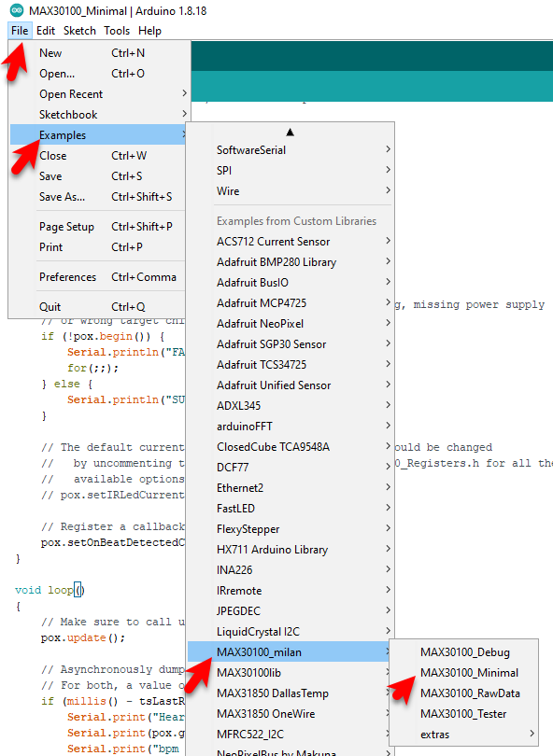
Task: Open ADXL345 examples submenu
Action: [x=290, y=406]
